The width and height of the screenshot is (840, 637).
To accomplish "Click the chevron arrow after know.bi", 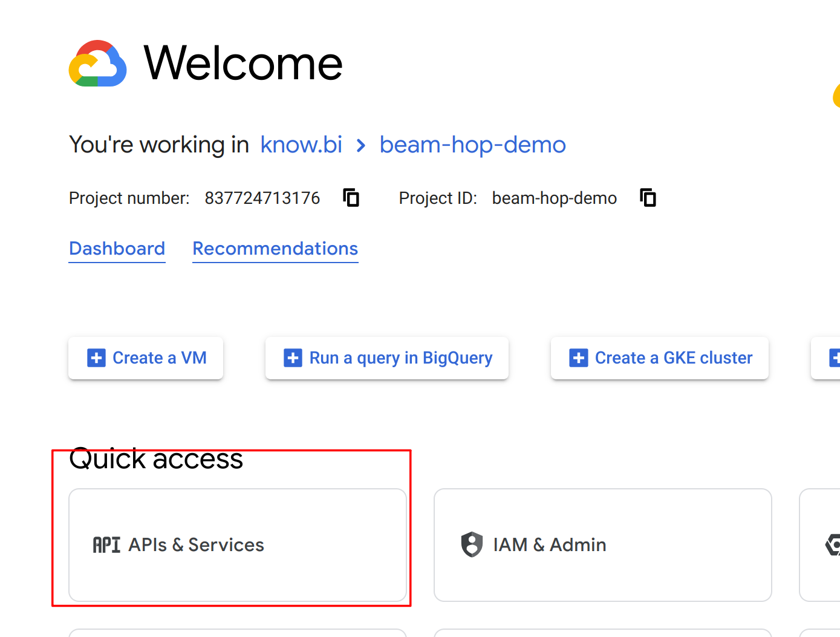I will point(361,146).
